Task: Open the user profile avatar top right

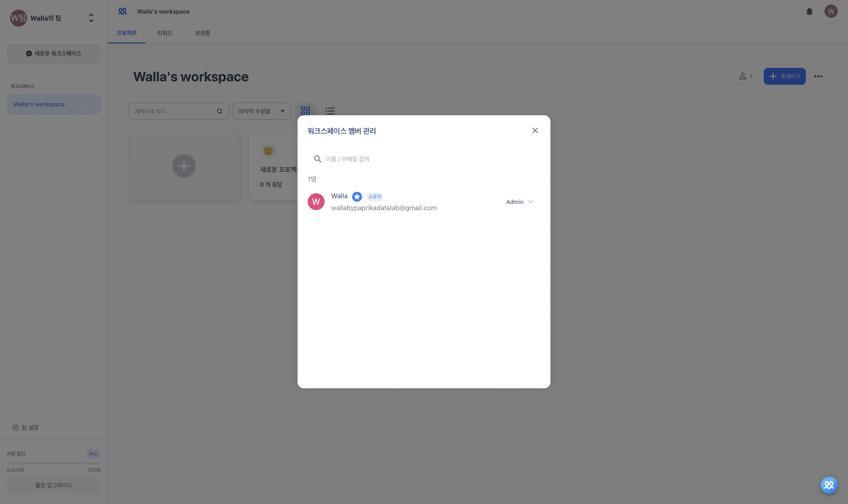Action: [x=831, y=12]
